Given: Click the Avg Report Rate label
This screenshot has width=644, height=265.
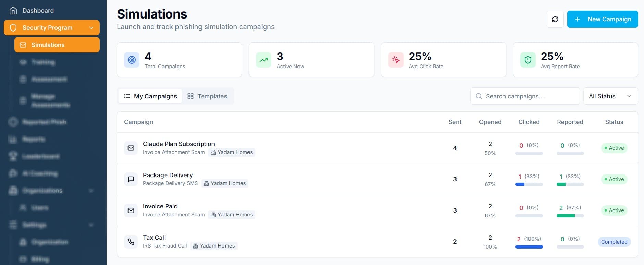Looking at the screenshot, I should (560, 67).
